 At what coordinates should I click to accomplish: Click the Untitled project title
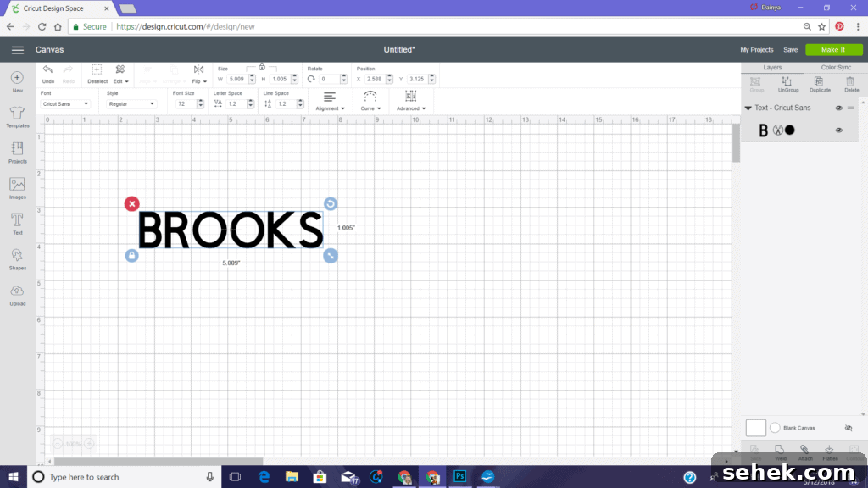click(399, 50)
